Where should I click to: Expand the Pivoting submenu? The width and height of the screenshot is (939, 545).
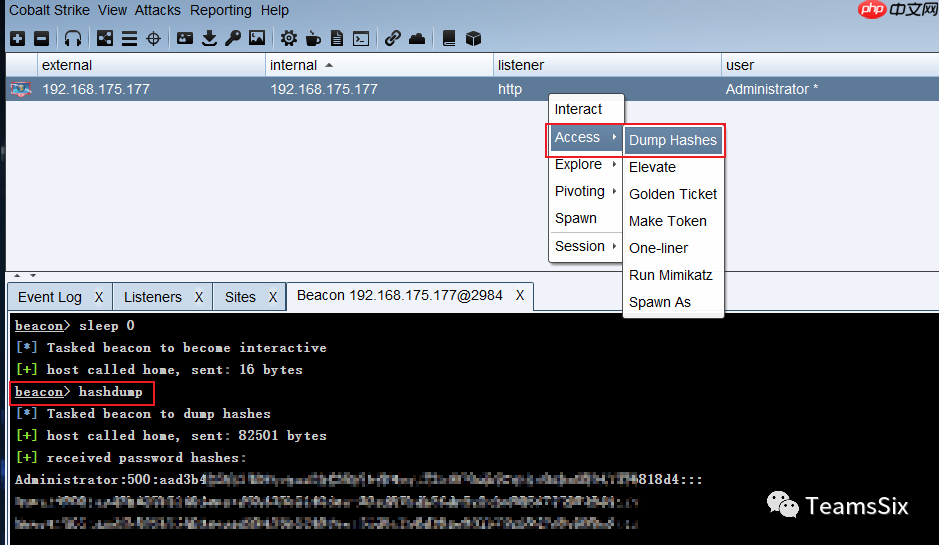pos(586,191)
